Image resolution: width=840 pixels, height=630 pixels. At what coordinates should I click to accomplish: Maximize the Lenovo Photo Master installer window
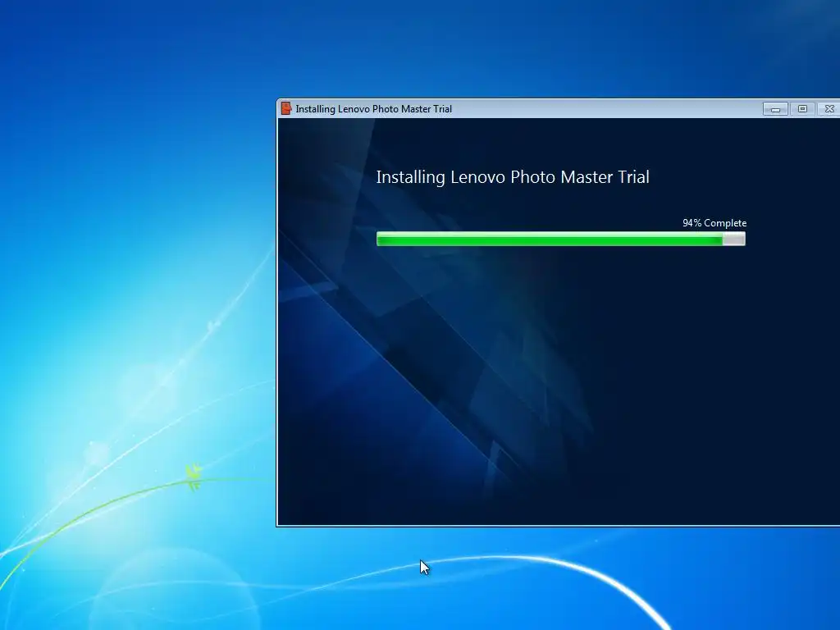point(802,109)
